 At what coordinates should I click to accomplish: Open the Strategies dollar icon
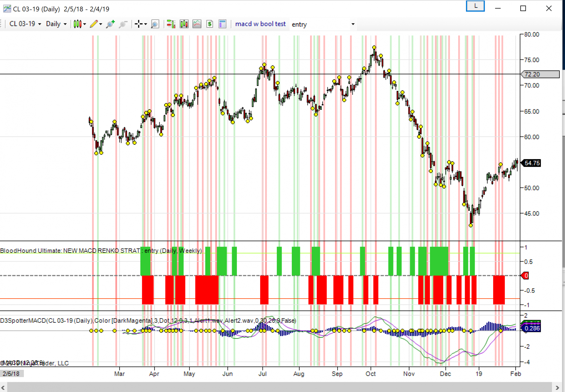coord(210,24)
